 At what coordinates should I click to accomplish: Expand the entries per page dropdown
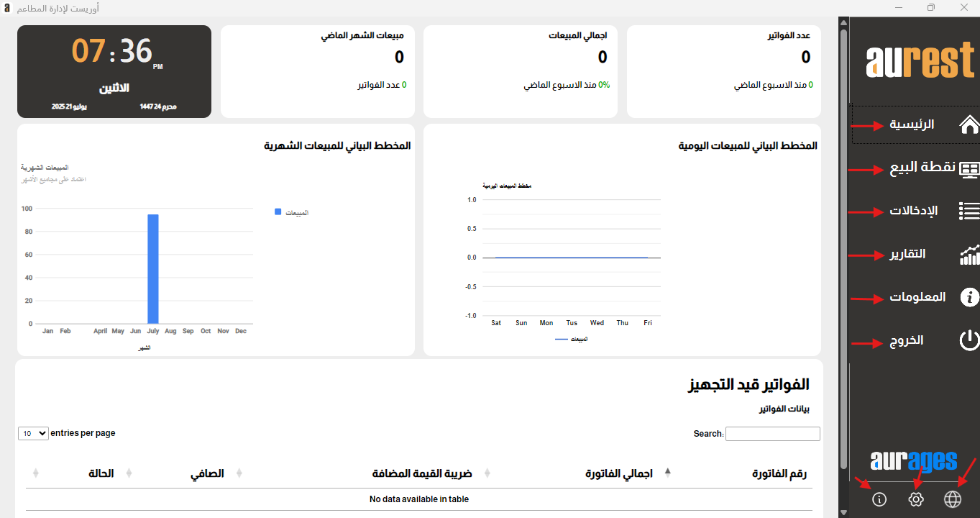33,433
